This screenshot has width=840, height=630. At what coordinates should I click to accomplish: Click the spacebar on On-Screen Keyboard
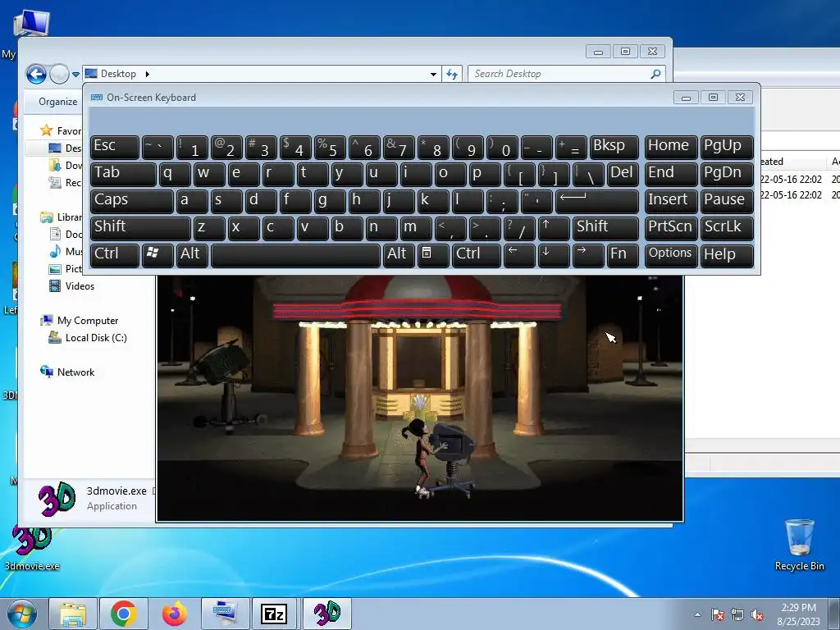(295, 255)
